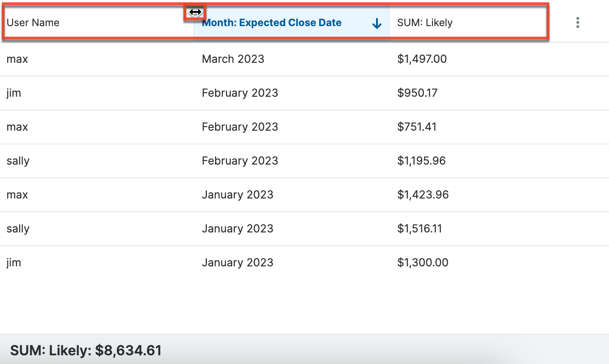Click the descending sort arrow icon
The image size is (609, 364).
(377, 23)
